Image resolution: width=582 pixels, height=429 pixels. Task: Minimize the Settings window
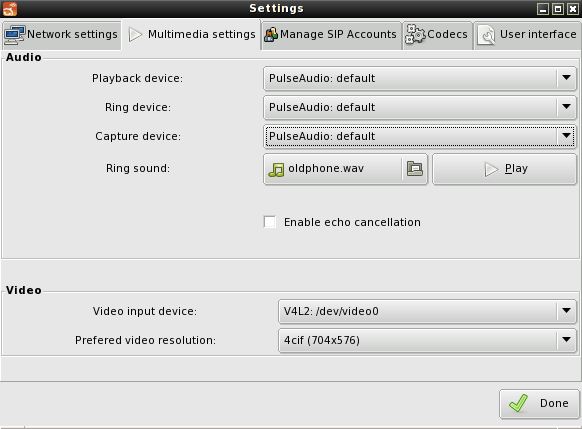[543, 9]
